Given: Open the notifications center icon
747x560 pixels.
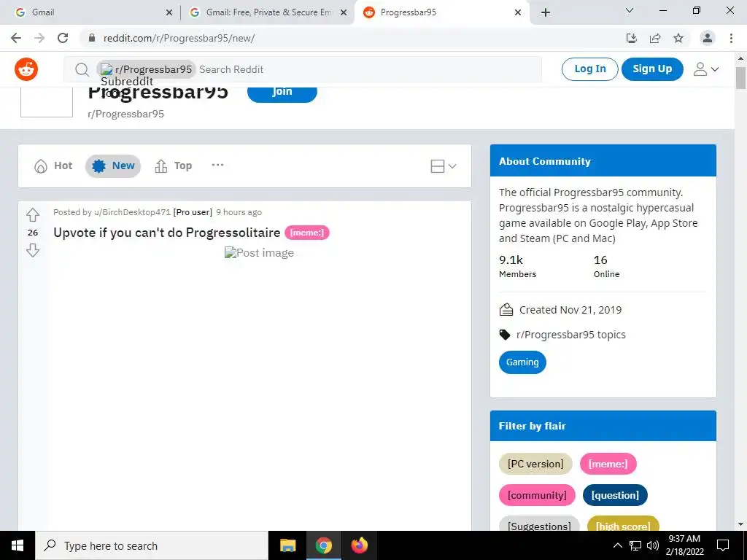Looking at the screenshot, I should (723, 545).
